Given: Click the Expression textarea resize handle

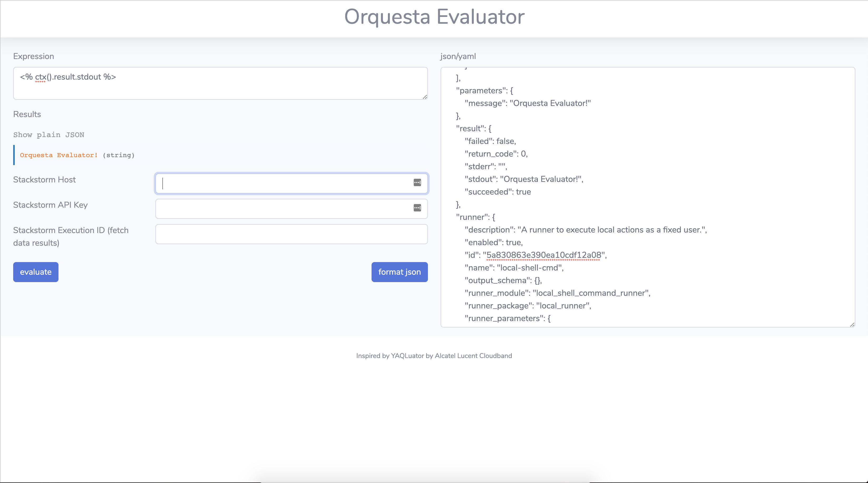Looking at the screenshot, I should 425,97.
